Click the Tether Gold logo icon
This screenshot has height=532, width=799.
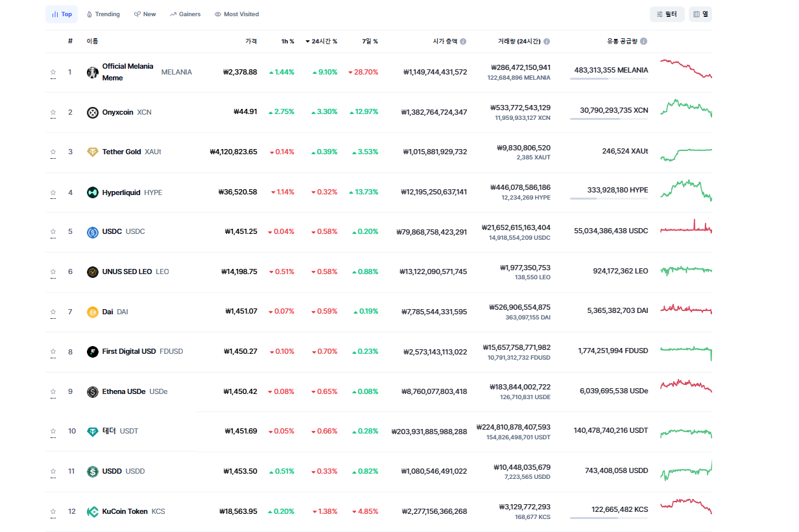pos(93,152)
